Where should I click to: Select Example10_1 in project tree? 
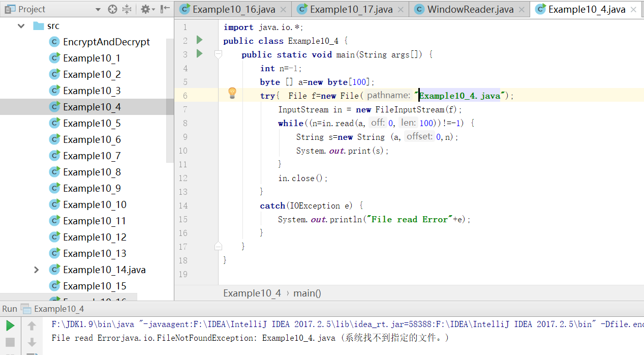[92, 58]
